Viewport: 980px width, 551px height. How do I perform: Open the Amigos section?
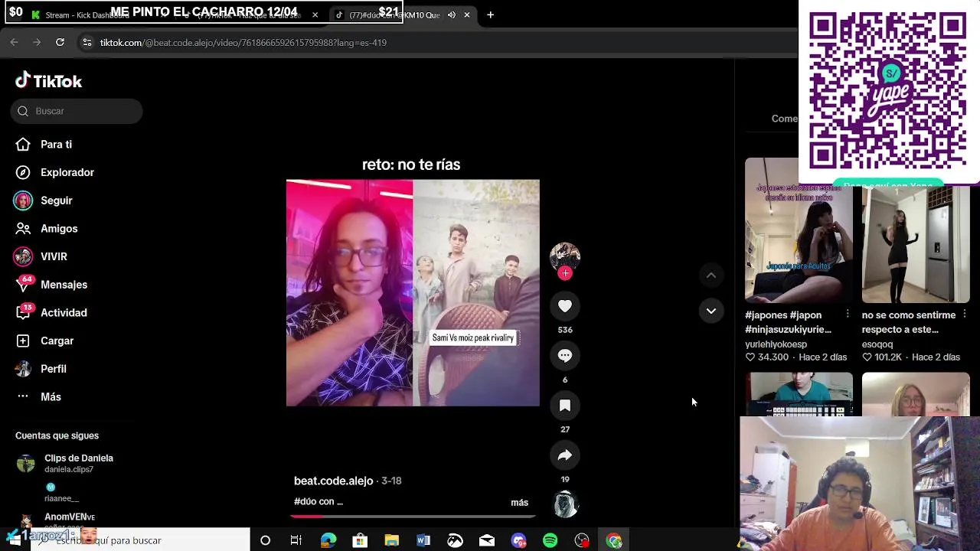click(46, 229)
